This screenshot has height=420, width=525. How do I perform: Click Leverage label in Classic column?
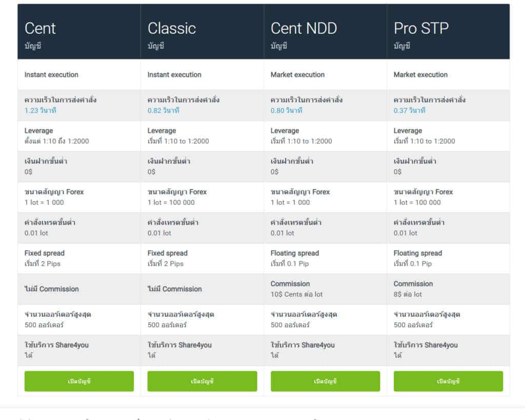(x=161, y=131)
